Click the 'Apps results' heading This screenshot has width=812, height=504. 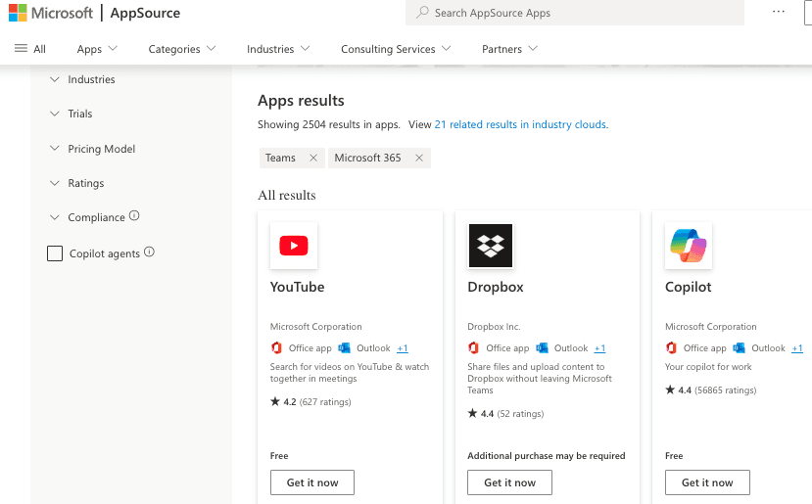pyautogui.click(x=301, y=101)
